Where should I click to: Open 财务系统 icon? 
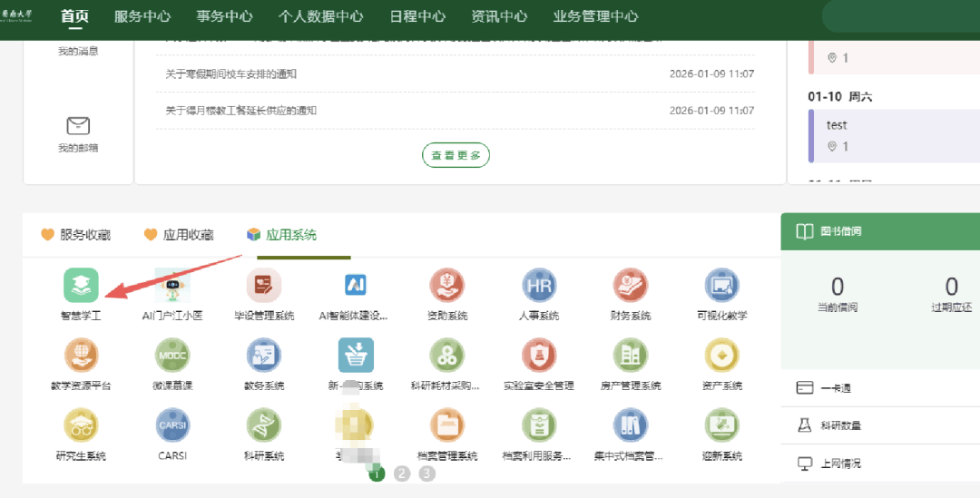pyautogui.click(x=630, y=286)
